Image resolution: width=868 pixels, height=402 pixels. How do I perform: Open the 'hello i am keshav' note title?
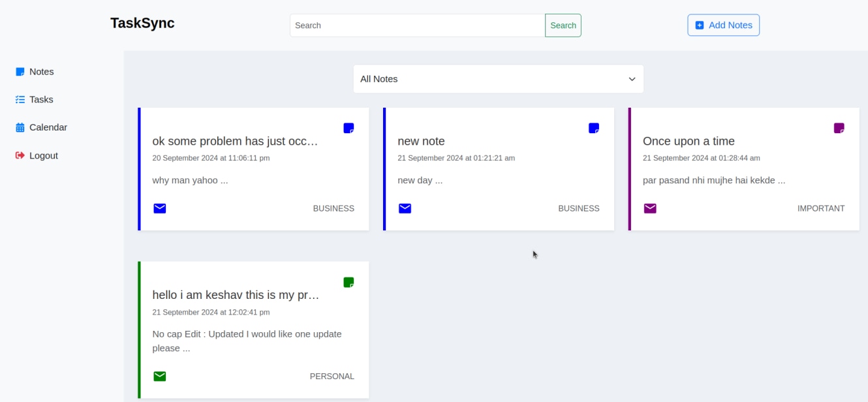point(236,295)
